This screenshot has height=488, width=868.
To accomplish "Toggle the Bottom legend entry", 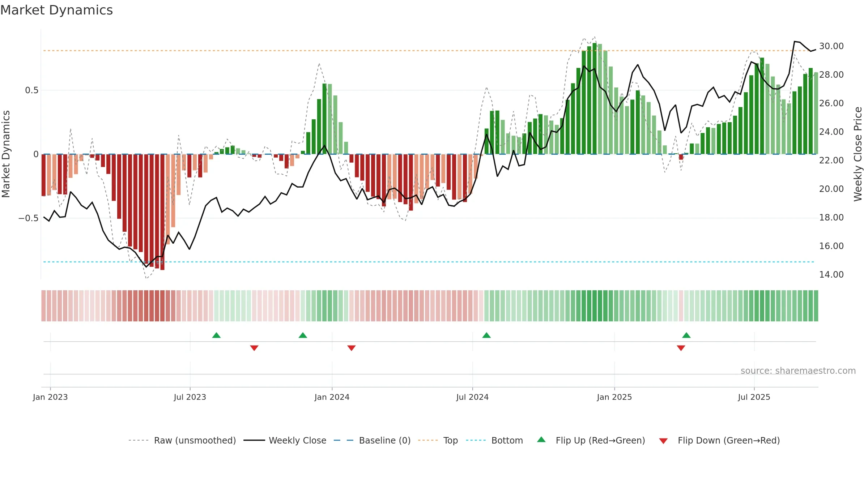I will pos(494,440).
